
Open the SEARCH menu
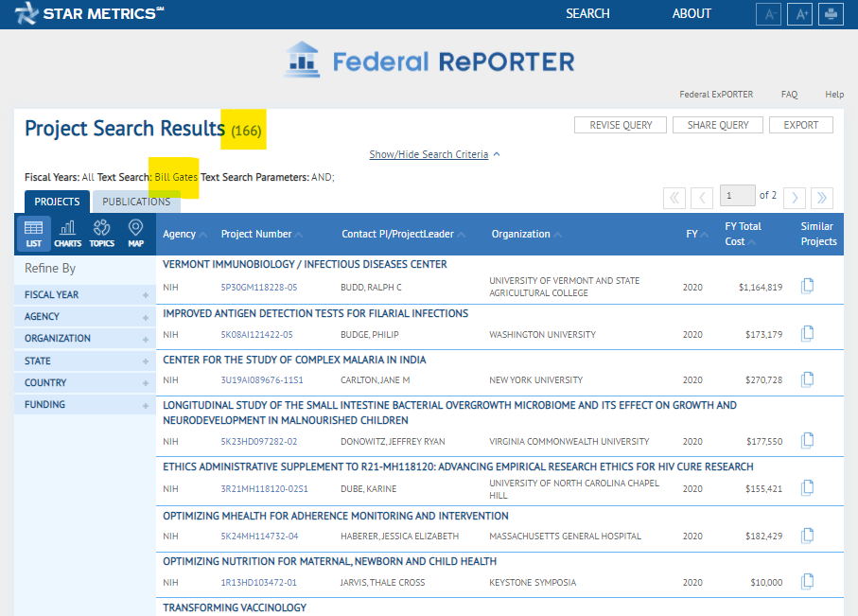click(587, 13)
